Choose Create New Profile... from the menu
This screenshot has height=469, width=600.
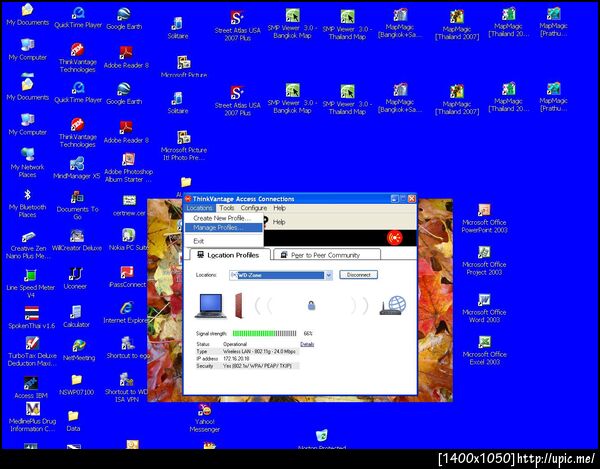click(222, 218)
